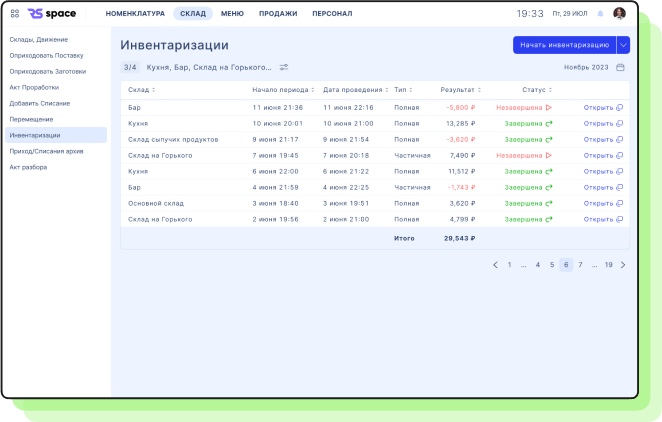Sort by Статус column header
Screen dimensions: 662x422
click(535, 90)
